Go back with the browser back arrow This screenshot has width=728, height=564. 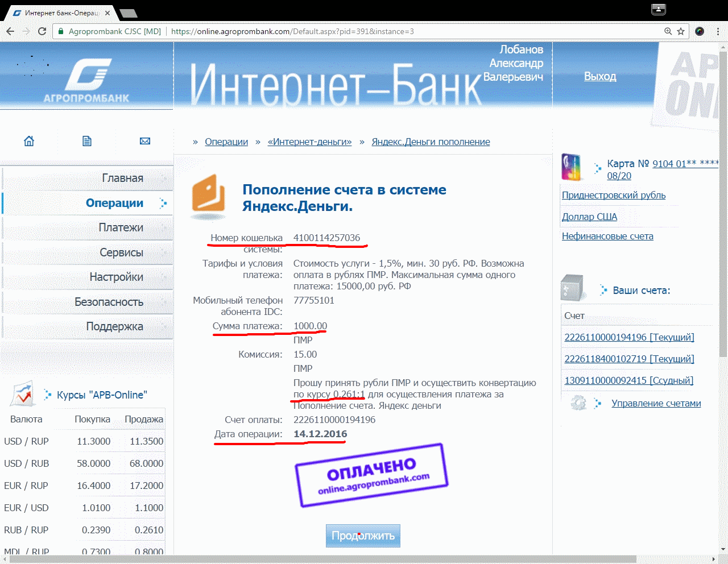pos(10,31)
